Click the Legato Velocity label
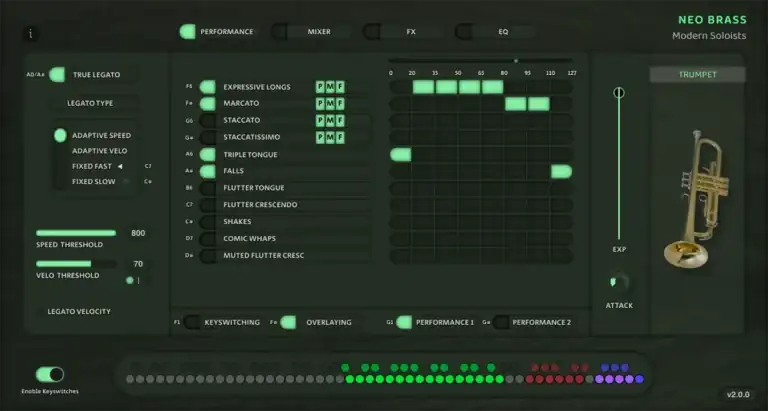This screenshot has height=411, width=768. [x=79, y=312]
